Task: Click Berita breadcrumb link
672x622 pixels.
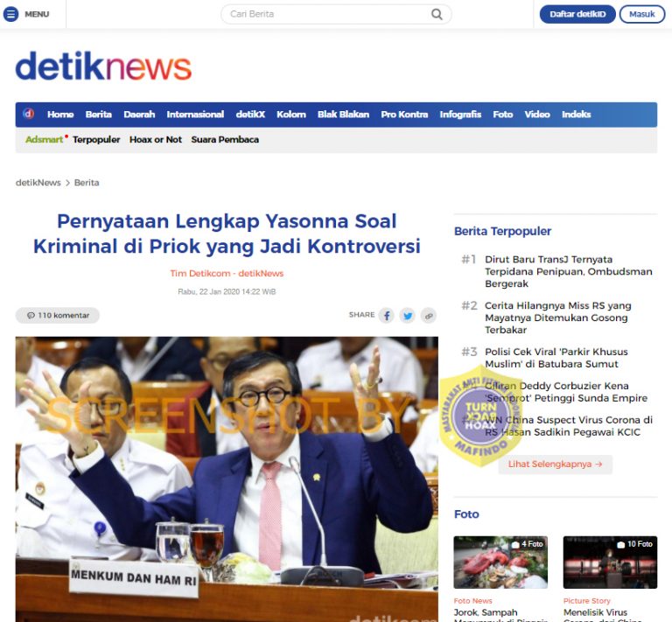Action: point(87,183)
